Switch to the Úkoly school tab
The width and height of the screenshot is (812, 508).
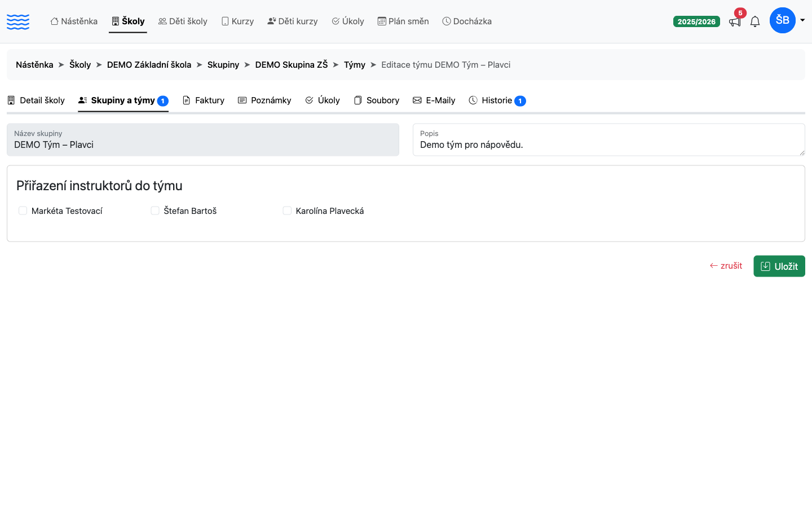click(x=323, y=100)
